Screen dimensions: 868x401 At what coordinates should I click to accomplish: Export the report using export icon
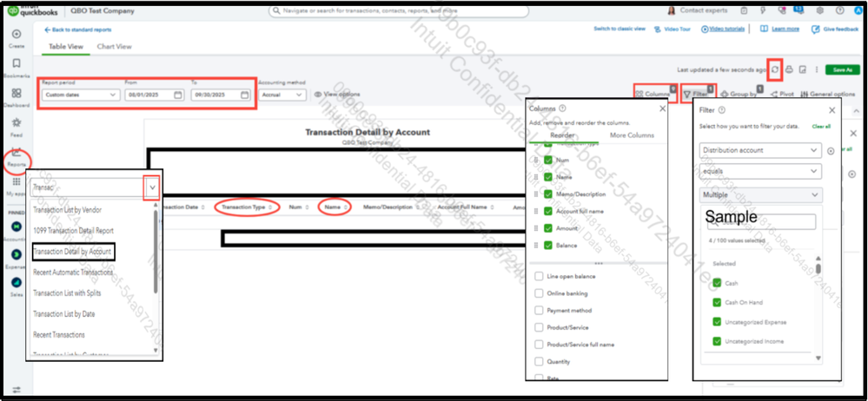click(803, 69)
